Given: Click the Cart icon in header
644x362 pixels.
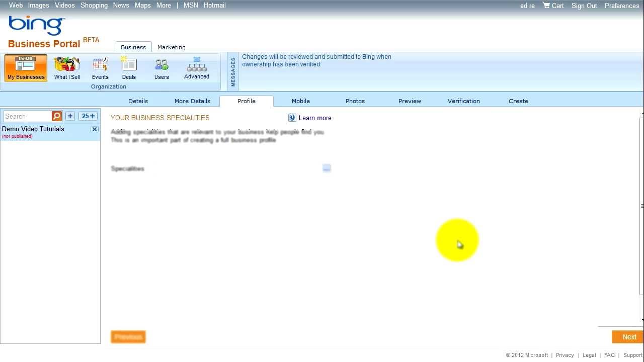Looking at the screenshot, I should [546, 6].
